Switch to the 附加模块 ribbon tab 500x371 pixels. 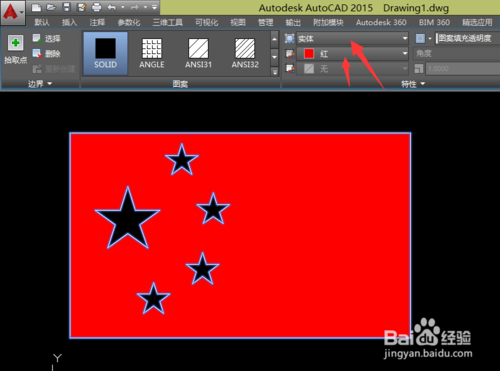click(x=328, y=22)
